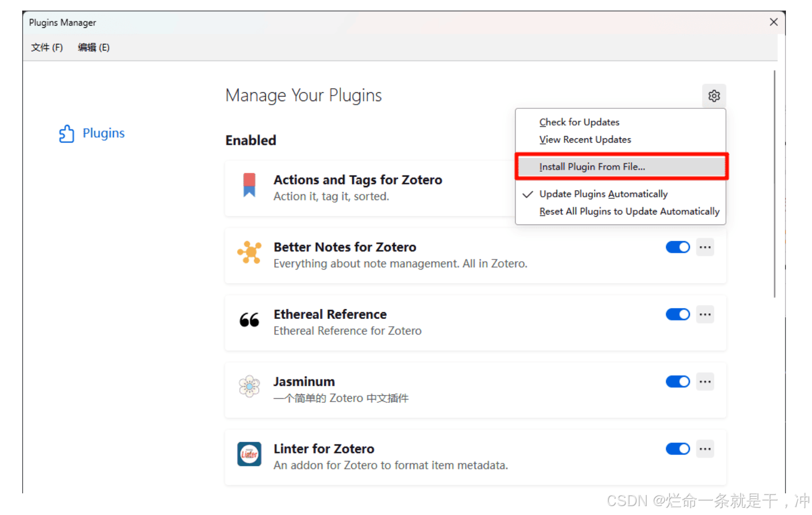Click the gear settings icon
812x515 pixels.
tap(714, 96)
